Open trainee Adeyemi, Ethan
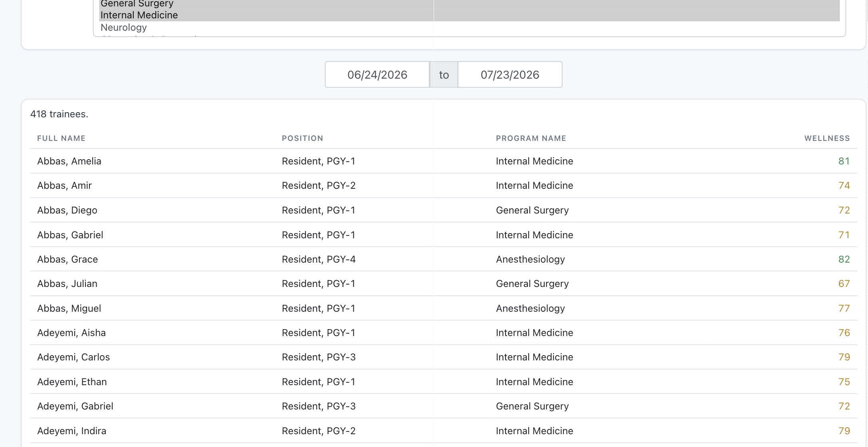The image size is (868, 447). (72, 382)
